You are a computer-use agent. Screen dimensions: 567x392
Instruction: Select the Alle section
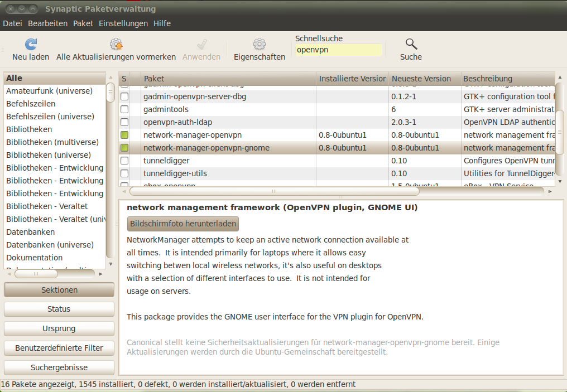(x=55, y=78)
